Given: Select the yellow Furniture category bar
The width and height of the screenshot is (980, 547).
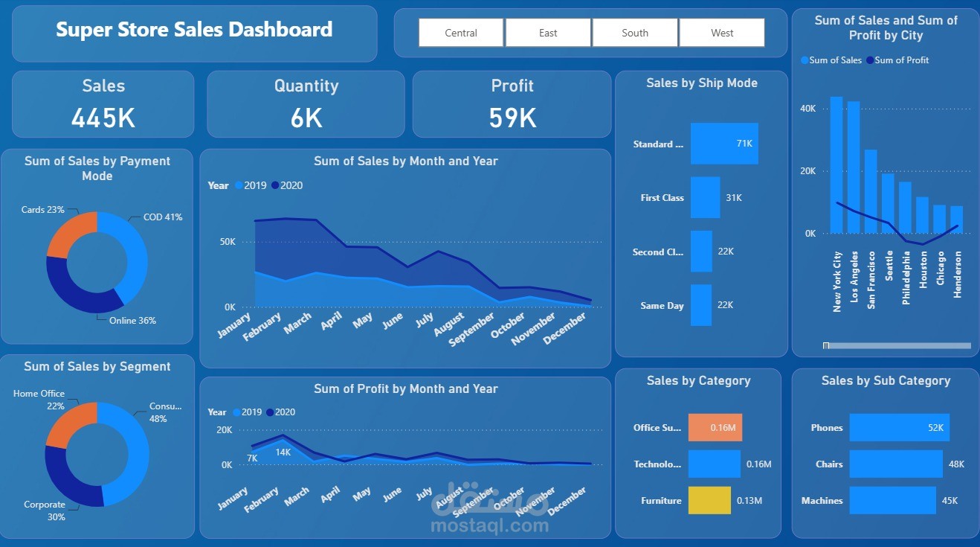Looking at the screenshot, I should [709, 500].
